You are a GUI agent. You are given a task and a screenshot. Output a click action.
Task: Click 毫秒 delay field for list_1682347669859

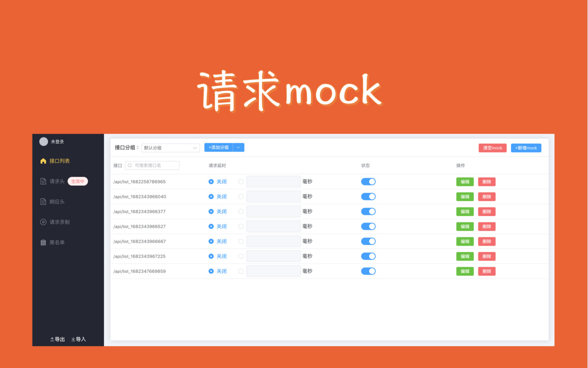(x=273, y=271)
